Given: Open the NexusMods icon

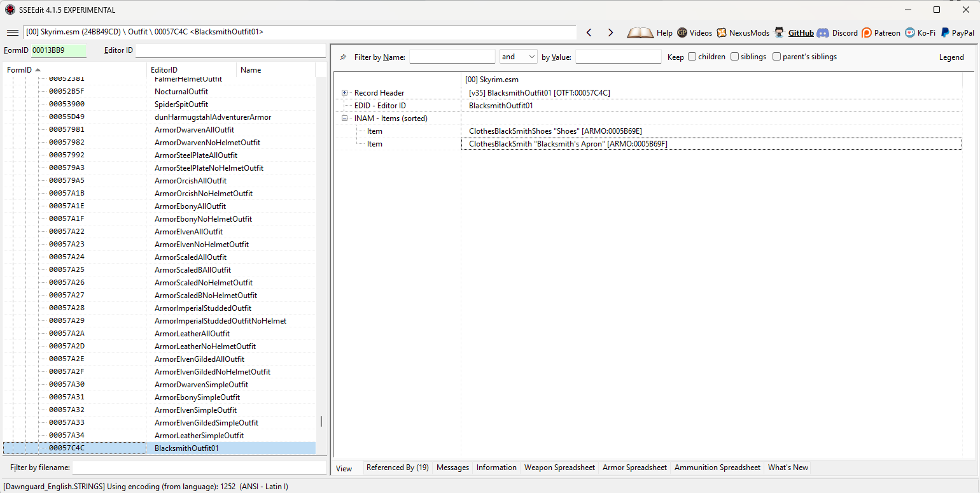Looking at the screenshot, I should [x=722, y=32].
